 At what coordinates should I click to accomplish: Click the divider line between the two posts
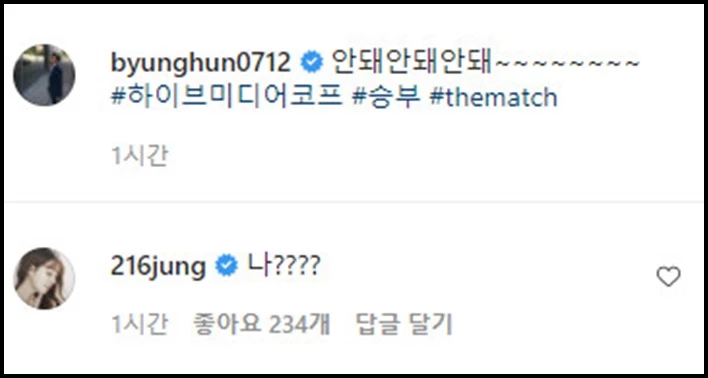[354, 201]
